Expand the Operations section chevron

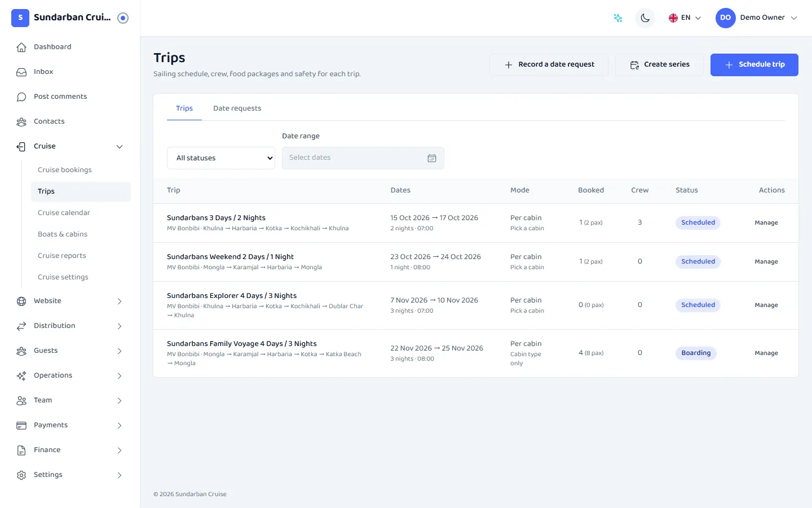point(120,376)
